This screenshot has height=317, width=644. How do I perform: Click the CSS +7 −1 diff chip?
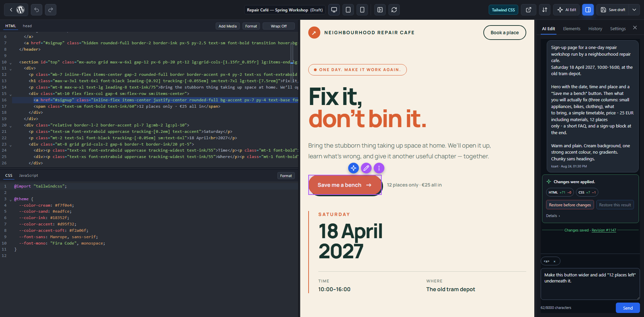pyautogui.click(x=587, y=192)
